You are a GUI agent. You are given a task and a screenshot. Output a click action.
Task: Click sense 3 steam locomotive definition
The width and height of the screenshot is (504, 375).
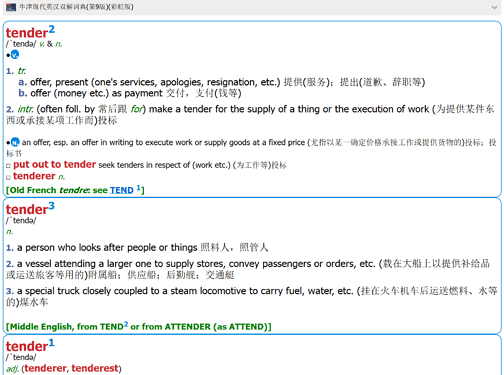pyautogui.click(x=252, y=296)
